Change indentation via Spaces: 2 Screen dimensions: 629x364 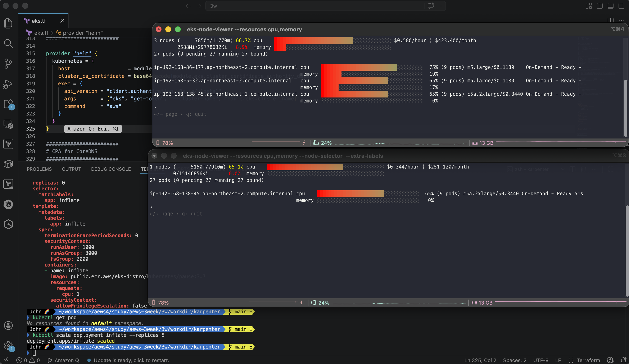[514, 360]
